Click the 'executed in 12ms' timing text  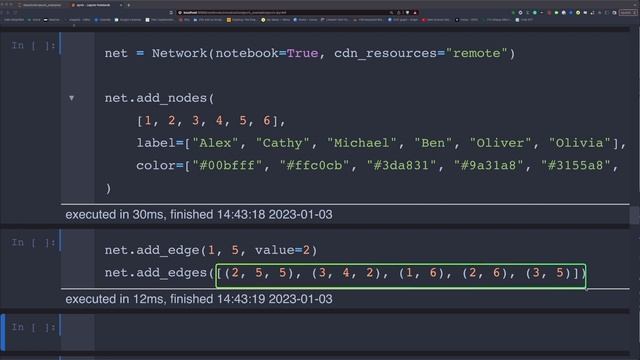pyautogui.click(x=199, y=299)
